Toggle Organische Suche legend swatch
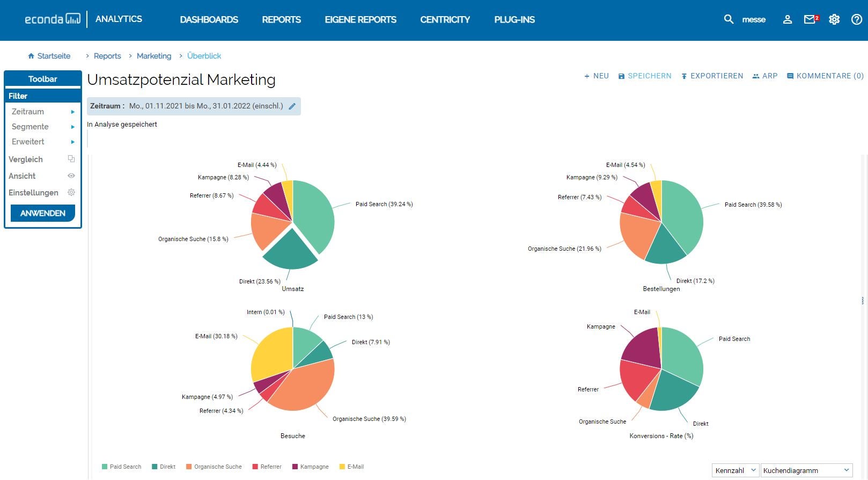This screenshot has height=480, width=868. point(189,467)
